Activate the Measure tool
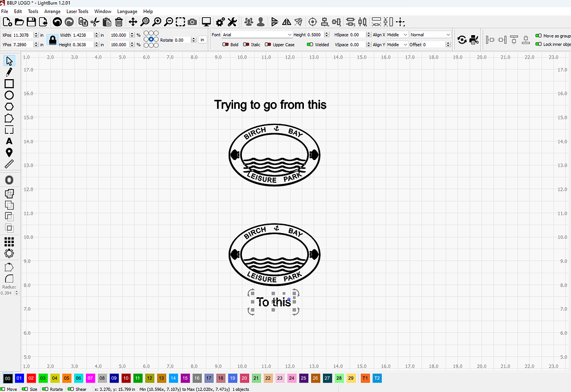 point(9,164)
